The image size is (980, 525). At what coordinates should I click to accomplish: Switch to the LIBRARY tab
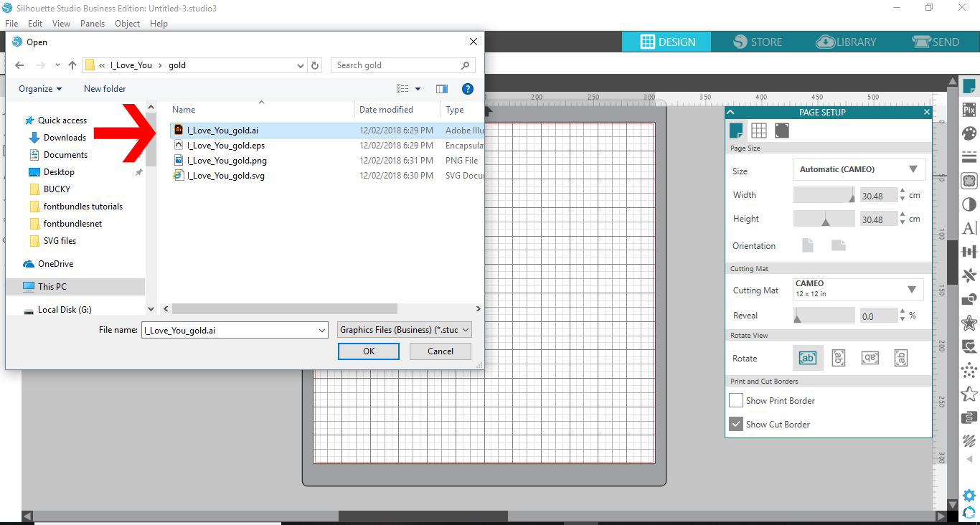[847, 42]
